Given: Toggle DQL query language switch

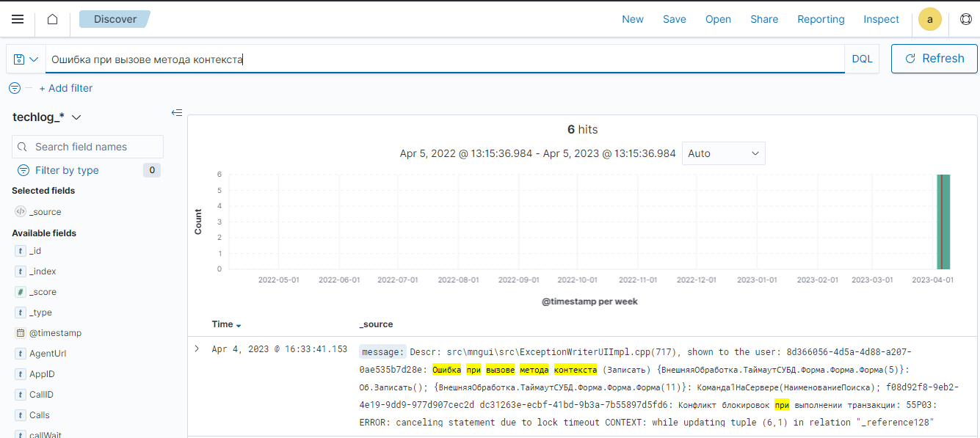Looking at the screenshot, I should pyautogui.click(x=862, y=59).
